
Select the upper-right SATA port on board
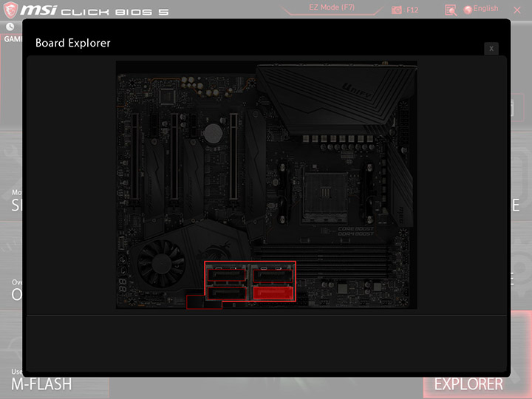click(273, 276)
